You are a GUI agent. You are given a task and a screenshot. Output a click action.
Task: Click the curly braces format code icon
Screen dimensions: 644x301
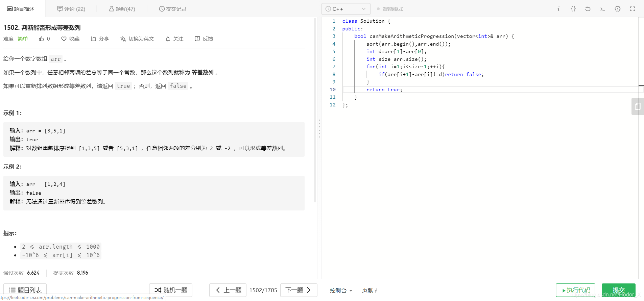(573, 9)
